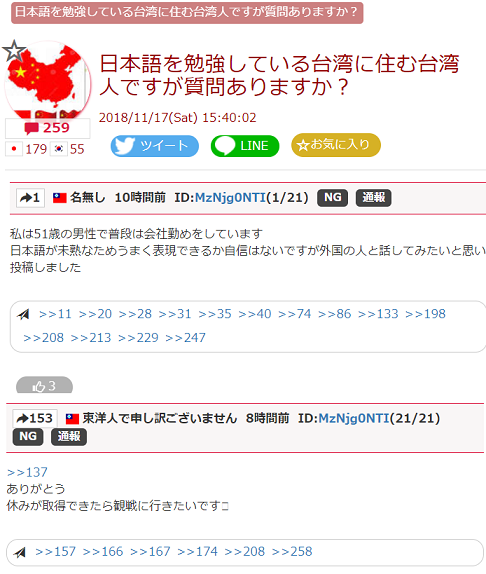Click reply arrow number 153 on second post
This screenshot has height=574, width=486.
coord(35,418)
